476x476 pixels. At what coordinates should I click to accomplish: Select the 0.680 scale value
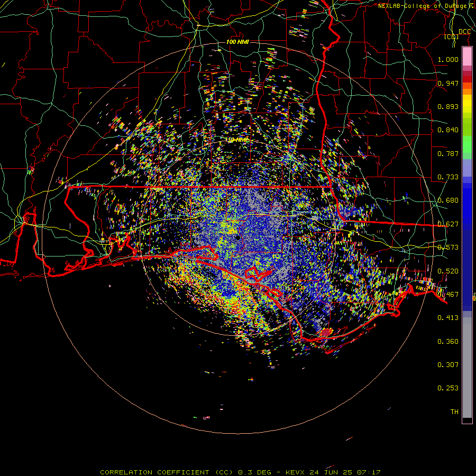448,200
